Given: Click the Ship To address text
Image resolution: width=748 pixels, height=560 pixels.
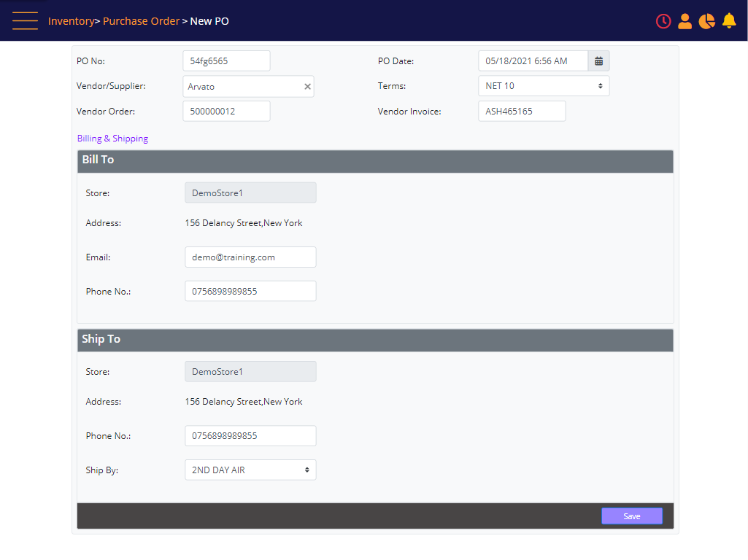Looking at the screenshot, I should click(x=244, y=402).
